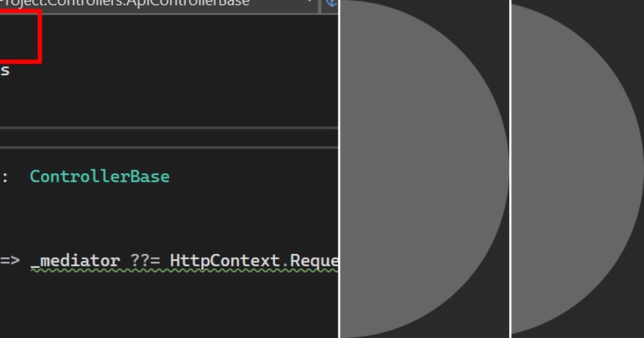
Task: Click the white vertical separator between the semicircles
Action: pyautogui.click(x=510, y=169)
